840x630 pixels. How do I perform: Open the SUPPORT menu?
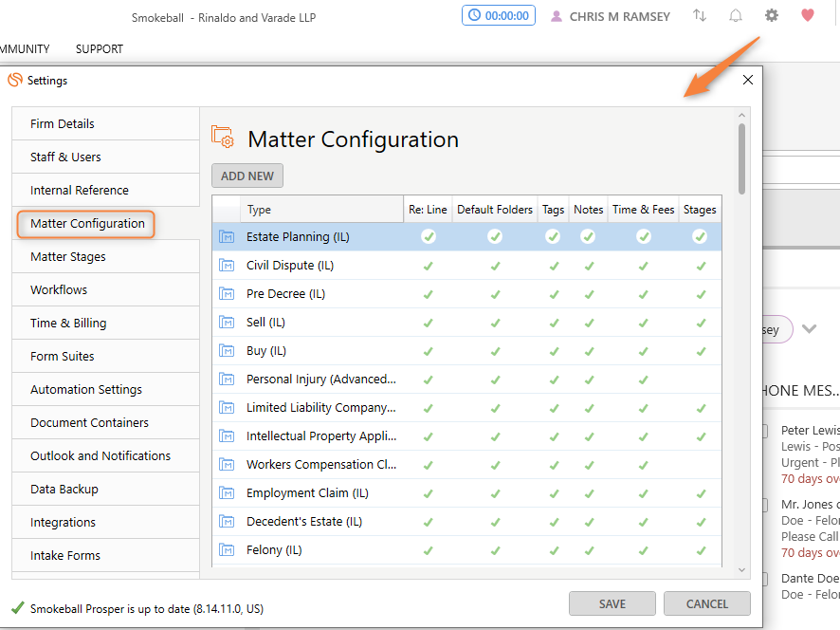tap(100, 49)
